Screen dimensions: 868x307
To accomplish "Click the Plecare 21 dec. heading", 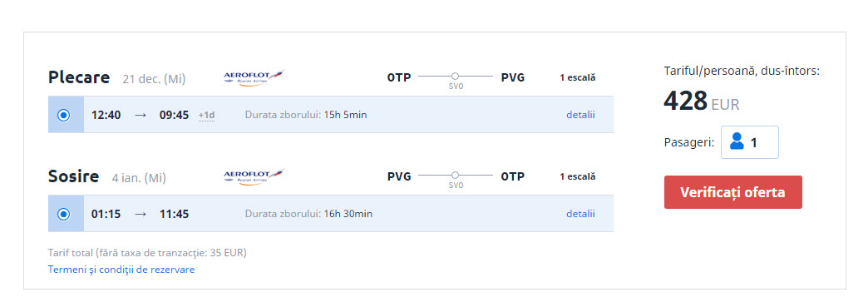I will [116, 77].
